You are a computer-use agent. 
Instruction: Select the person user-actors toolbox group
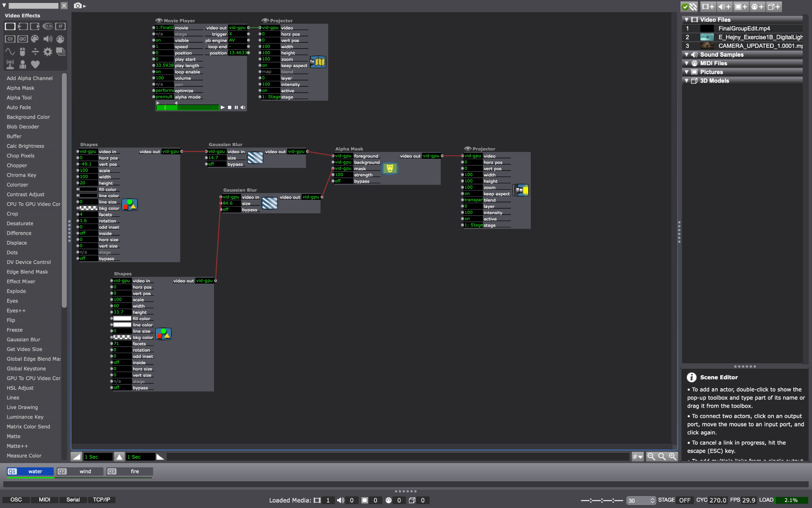[23, 64]
